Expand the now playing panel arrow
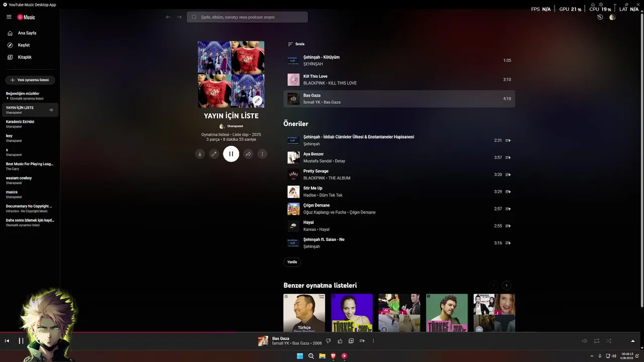The image size is (644, 362). pos(632,341)
